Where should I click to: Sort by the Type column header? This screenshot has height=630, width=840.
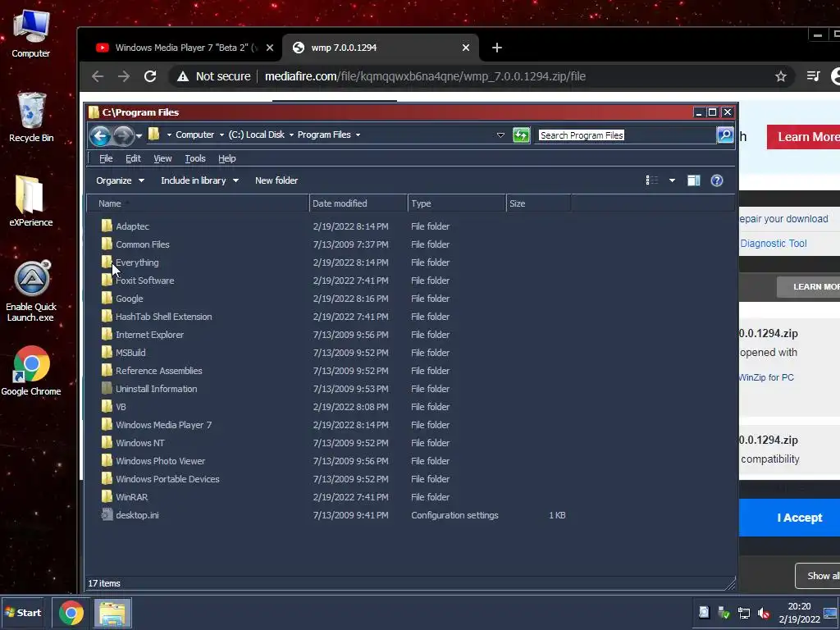click(457, 203)
